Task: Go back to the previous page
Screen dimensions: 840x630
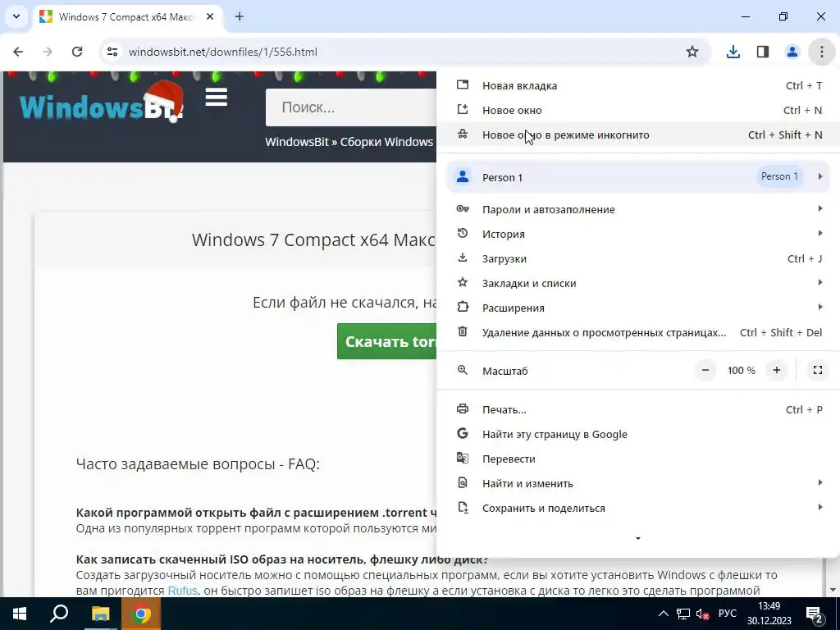Action: click(18, 52)
